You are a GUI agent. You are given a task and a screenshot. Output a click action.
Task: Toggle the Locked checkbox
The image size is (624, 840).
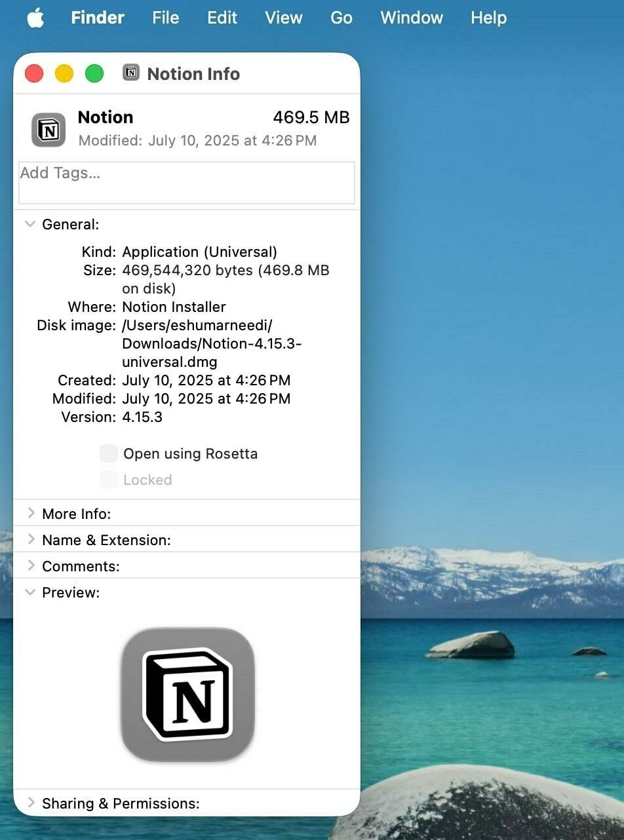tap(109, 480)
